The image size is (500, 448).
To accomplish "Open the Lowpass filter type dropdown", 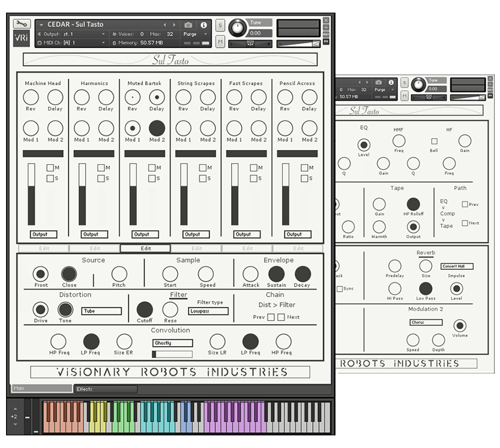I will tap(208, 311).
